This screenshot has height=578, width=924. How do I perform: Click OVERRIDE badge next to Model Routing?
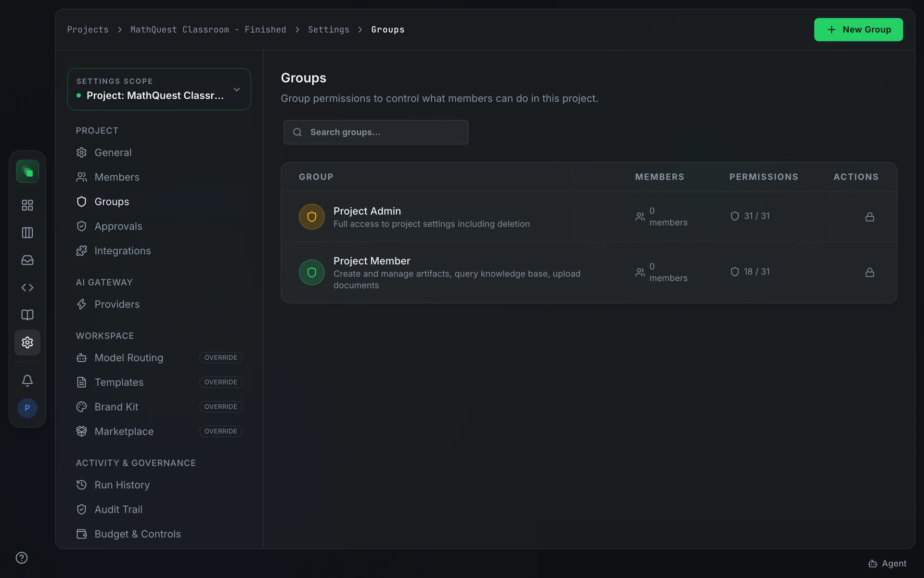point(221,358)
